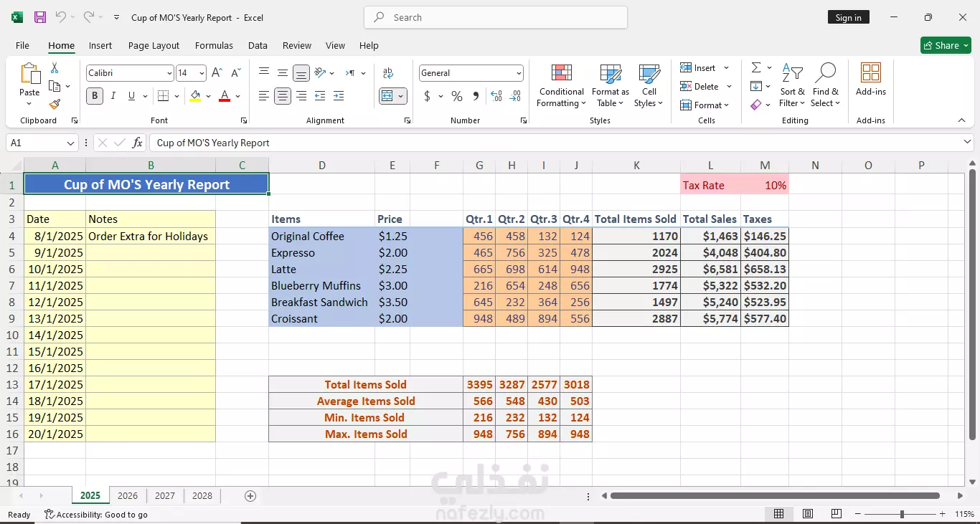Viewport: 980px width, 524px height.
Task: Expand the formula bar chevron
Action: 968,142
